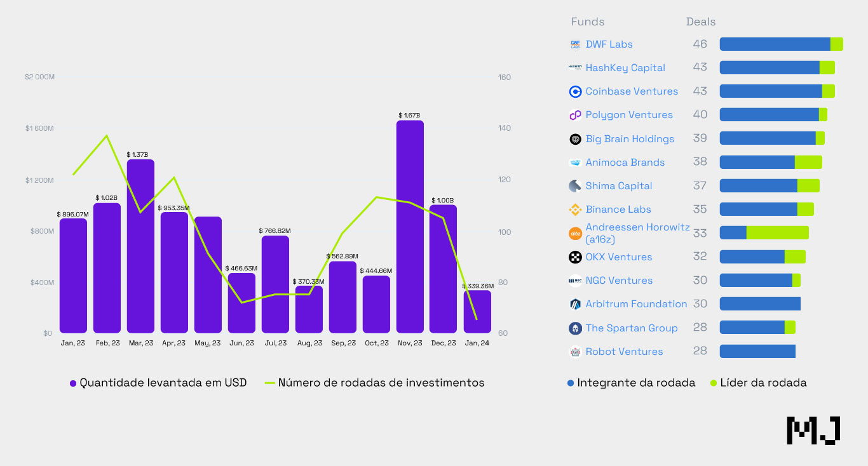Open the Robot Ventures fund link
868x466 pixels.
pos(624,352)
